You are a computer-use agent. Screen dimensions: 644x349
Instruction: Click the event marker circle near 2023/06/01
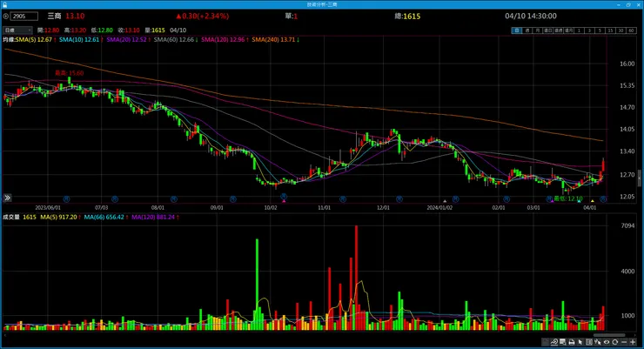point(66,199)
